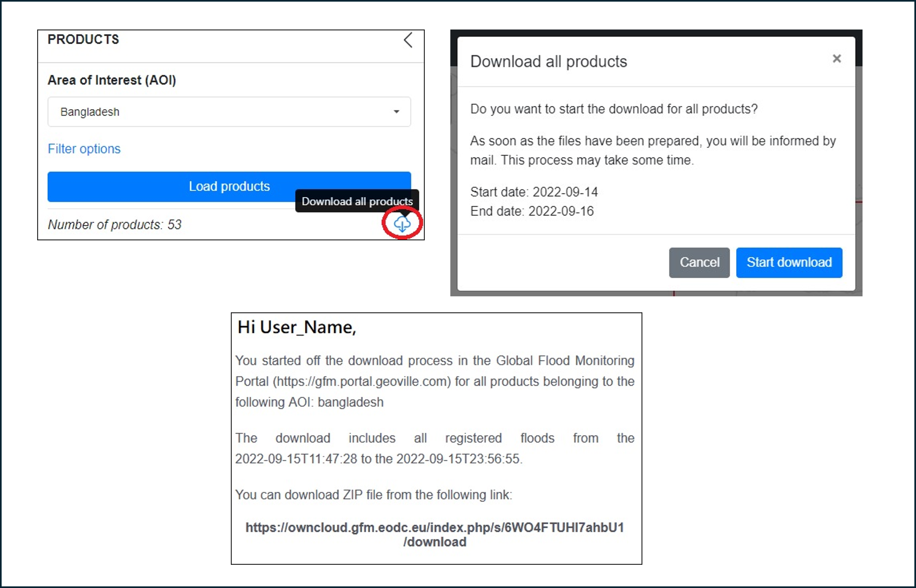The image size is (916, 588).
Task: Click the Area of Interest (AOI) label
Action: (112, 80)
